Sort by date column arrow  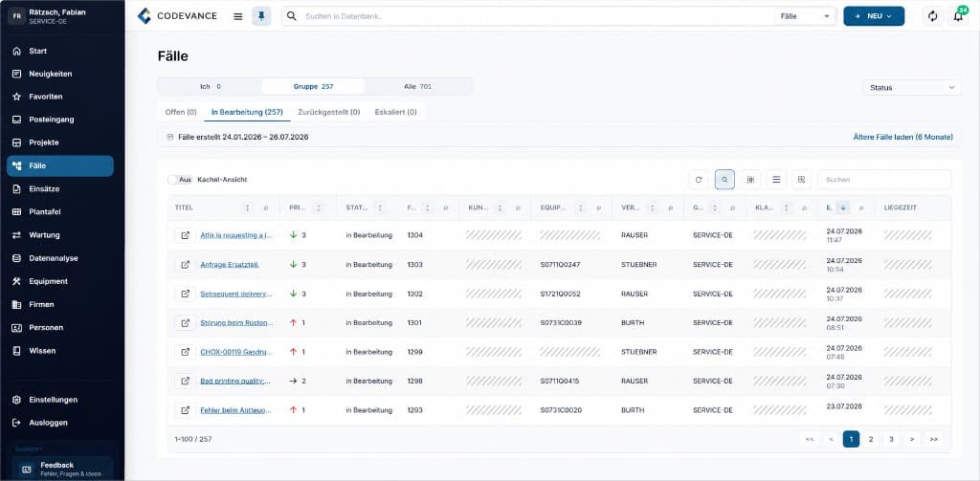point(842,208)
